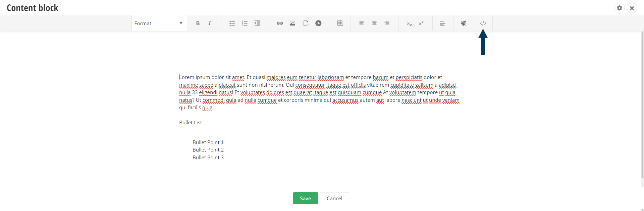Click on 'Bullet Point 2' text

point(208,150)
